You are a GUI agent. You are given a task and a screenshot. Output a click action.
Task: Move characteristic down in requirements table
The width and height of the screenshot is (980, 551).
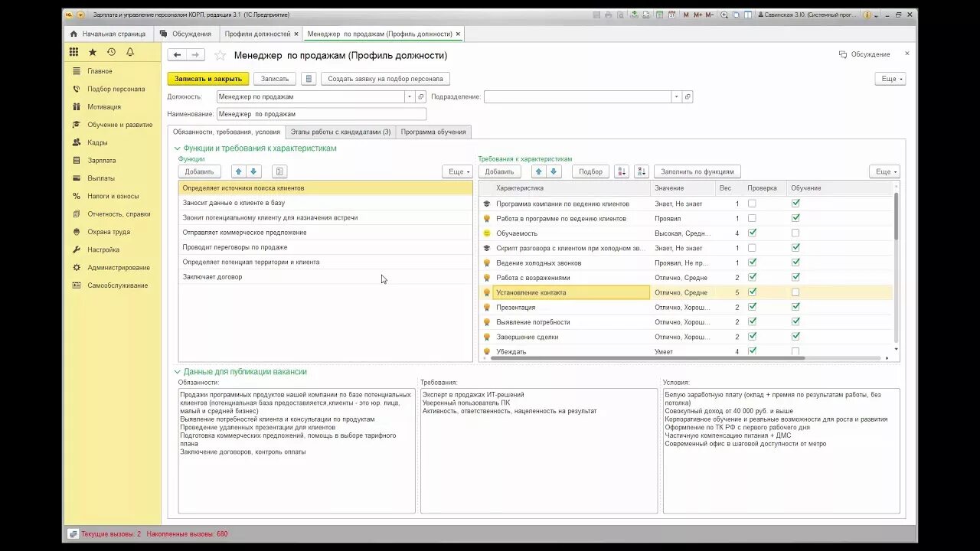554,171
